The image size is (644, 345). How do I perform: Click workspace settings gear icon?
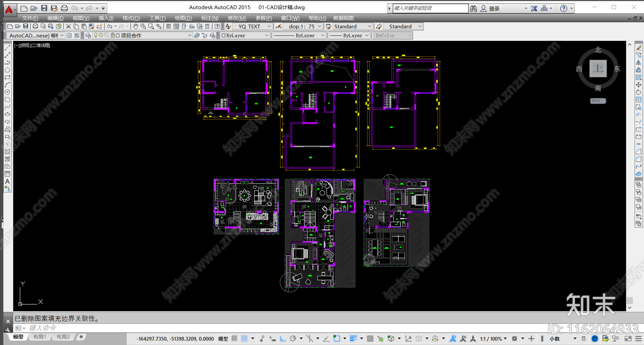(69, 35)
